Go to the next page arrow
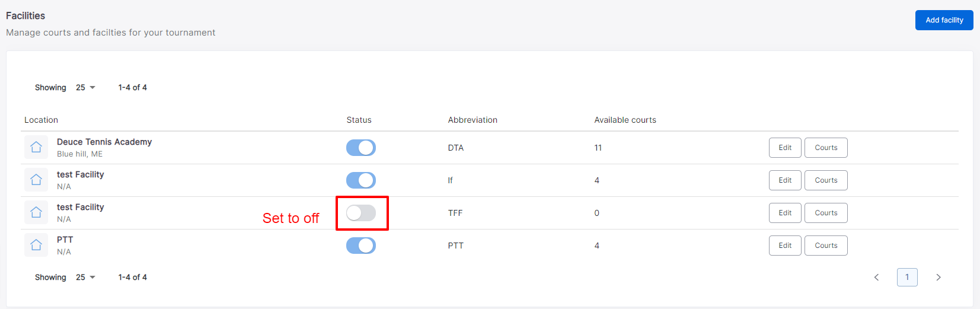 click(x=938, y=277)
